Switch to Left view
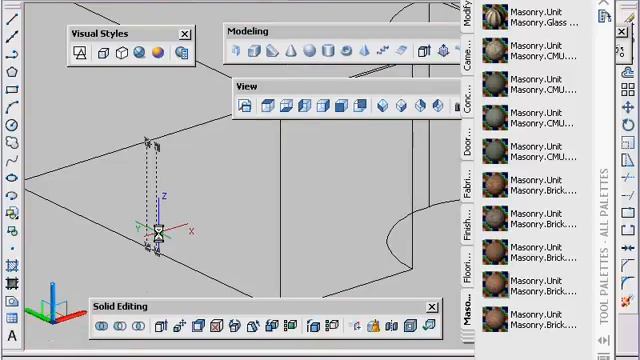The height and width of the screenshot is (360, 640). tap(304, 106)
